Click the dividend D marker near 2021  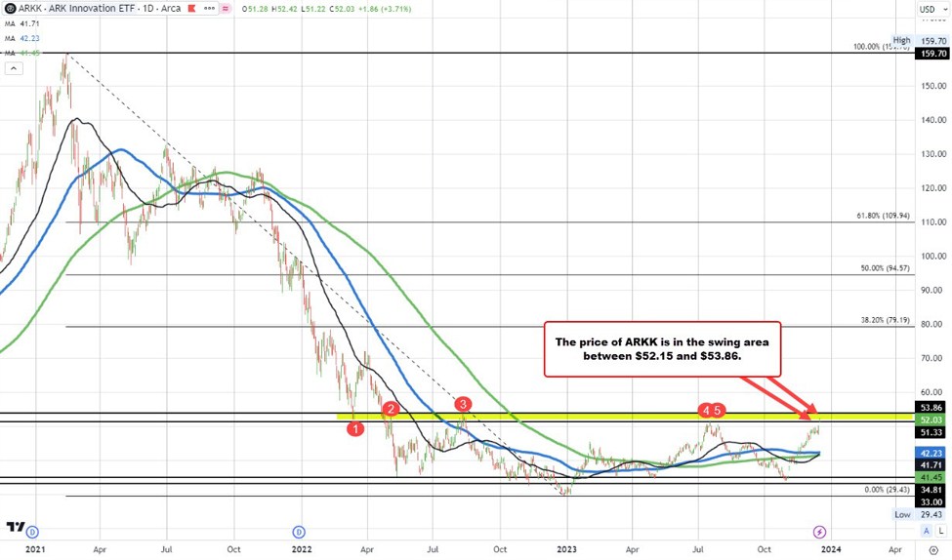click(x=33, y=533)
